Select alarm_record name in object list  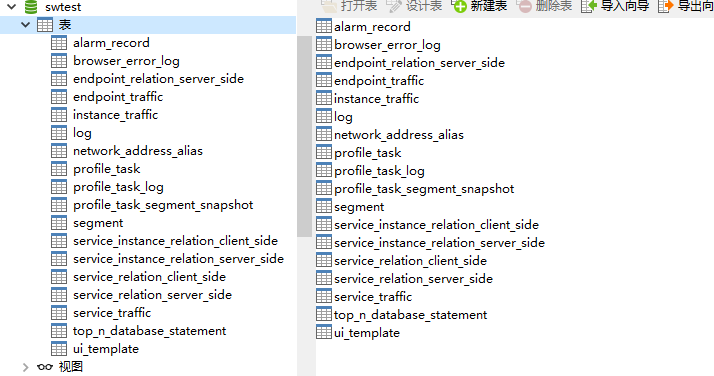tap(372, 27)
